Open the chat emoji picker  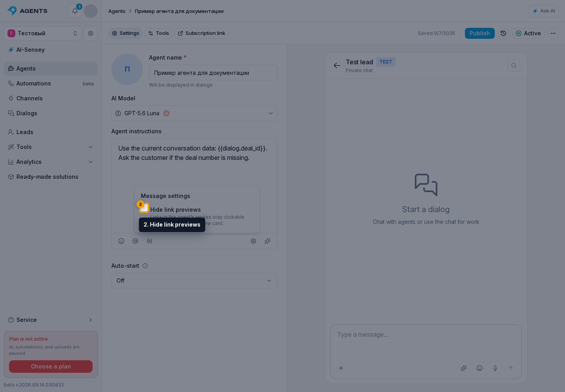point(479,368)
